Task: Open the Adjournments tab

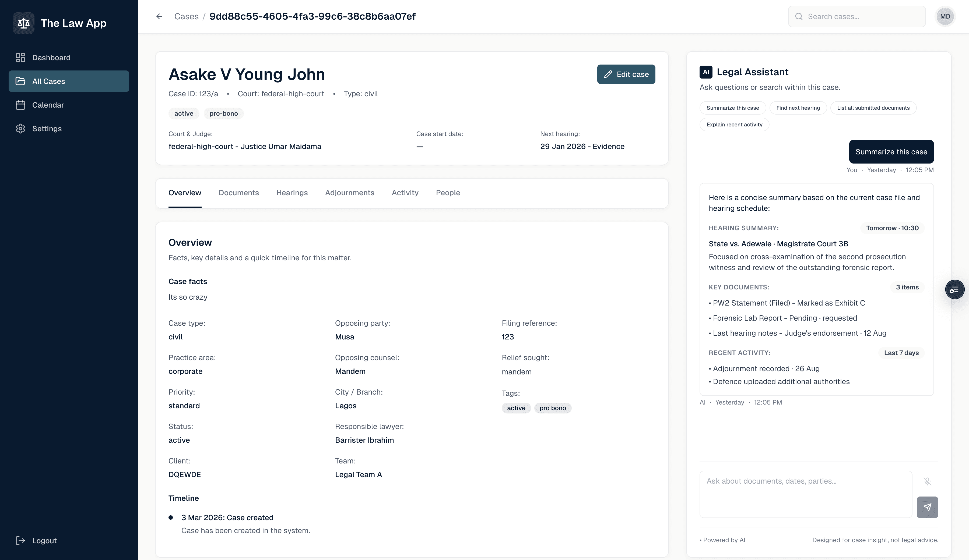Action: coord(350,193)
